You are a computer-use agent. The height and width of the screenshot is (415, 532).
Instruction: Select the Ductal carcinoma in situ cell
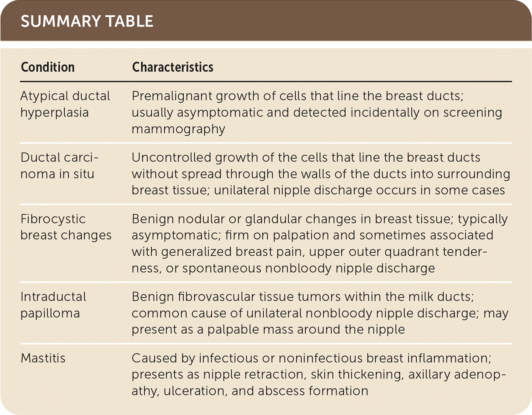pyautogui.click(x=59, y=165)
